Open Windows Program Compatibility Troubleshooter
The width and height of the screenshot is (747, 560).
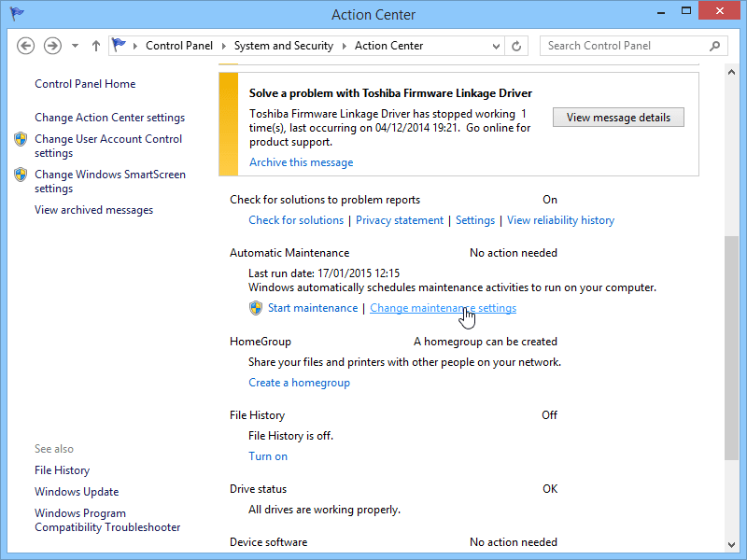pyautogui.click(x=107, y=520)
